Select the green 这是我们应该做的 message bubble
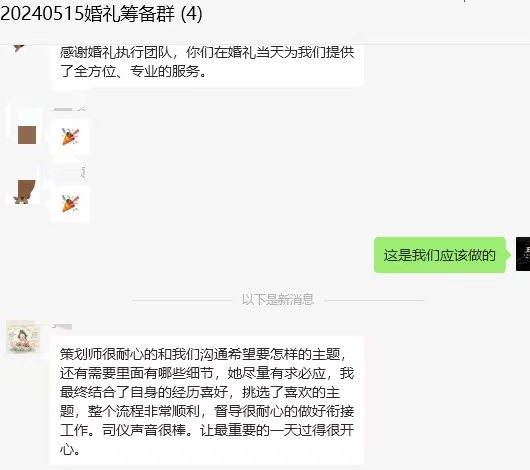The height and width of the screenshot is (470, 530). tap(440, 255)
